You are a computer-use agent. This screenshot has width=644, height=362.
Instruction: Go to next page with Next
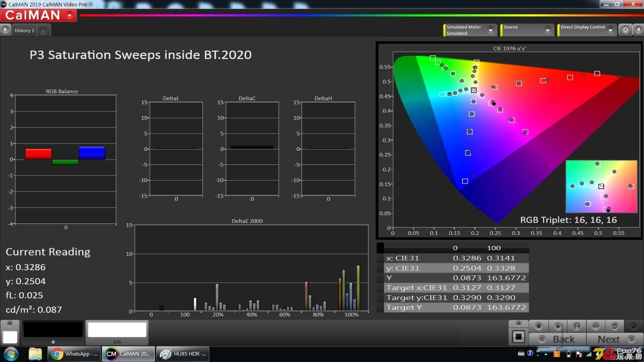pos(615,339)
